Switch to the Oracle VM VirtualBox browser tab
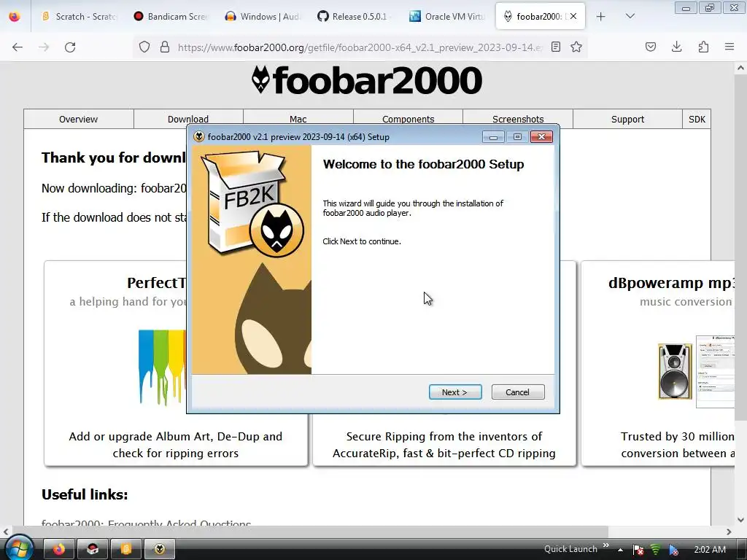Image resolution: width=747 pixels, height=560 pixels. (447, 16)
